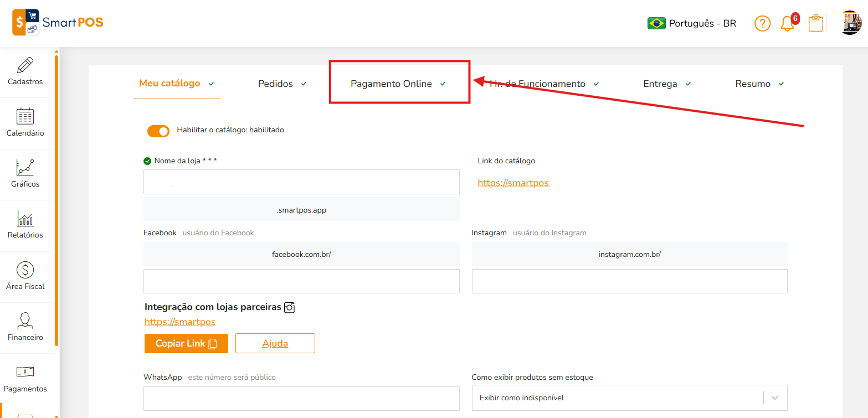Open the clipboard orders icon in header
The width and height of the screenshot is (868, 418).
tap(815, 23)
